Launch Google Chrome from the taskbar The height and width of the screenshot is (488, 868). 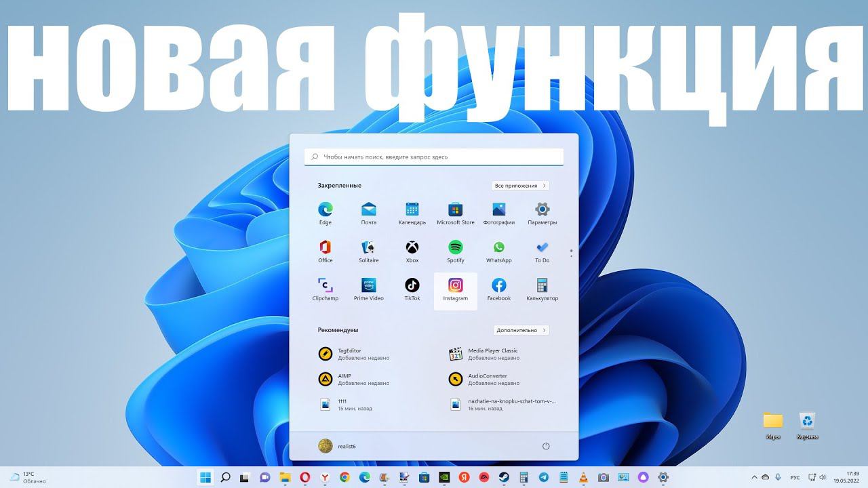344,477
